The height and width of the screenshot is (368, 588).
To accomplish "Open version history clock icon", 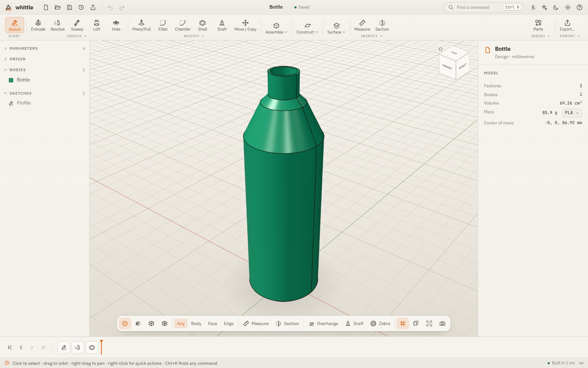I will (81, 7).
